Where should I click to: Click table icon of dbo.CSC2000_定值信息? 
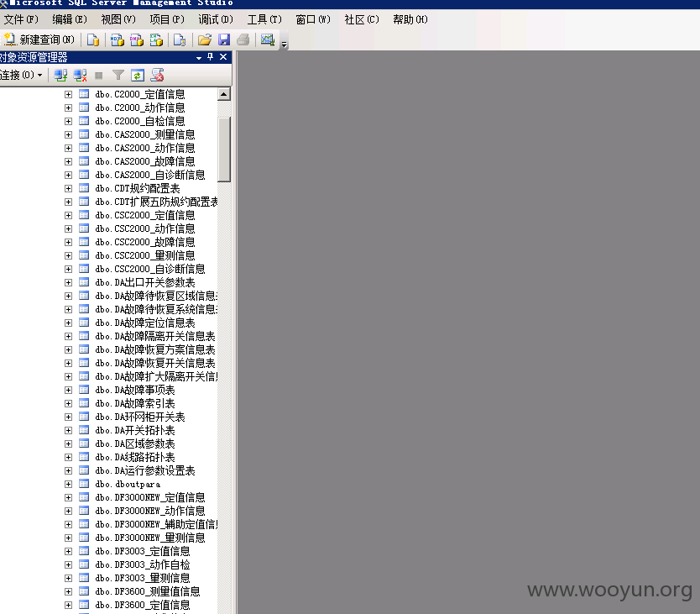pyautogui.click(x=84, y=215)
